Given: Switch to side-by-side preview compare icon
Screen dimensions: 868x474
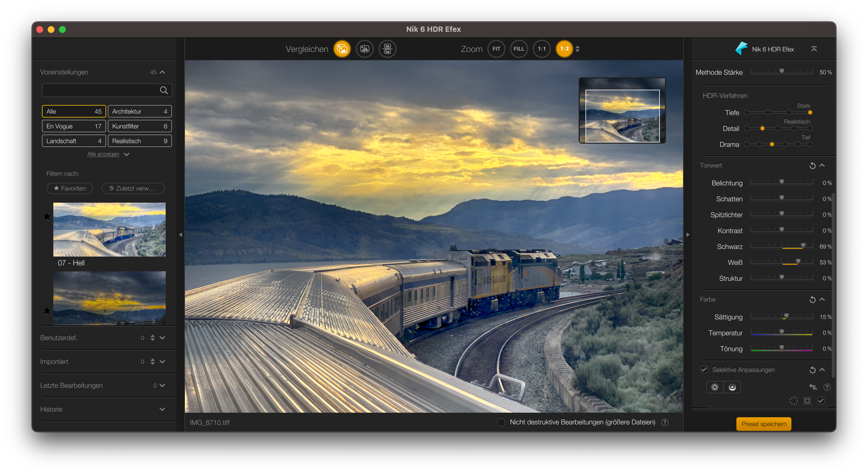Looking at the screenshot, I should [x=387, y=49].
